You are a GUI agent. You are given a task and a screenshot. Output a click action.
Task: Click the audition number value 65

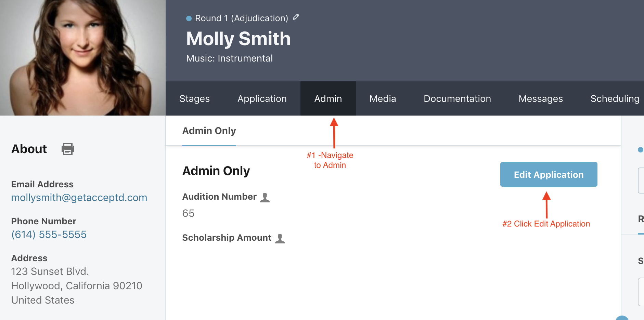pyautogui.click(x=188, y=213)
